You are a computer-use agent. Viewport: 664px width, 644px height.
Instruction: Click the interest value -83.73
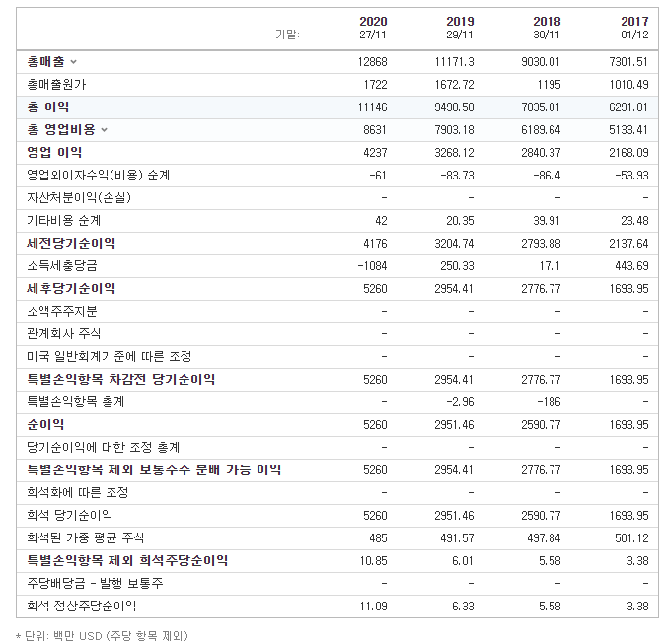point(457,176)
